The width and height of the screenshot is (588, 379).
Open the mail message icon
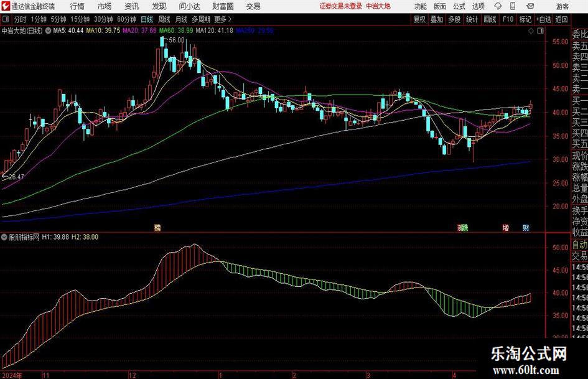click(x=530, y=6)
